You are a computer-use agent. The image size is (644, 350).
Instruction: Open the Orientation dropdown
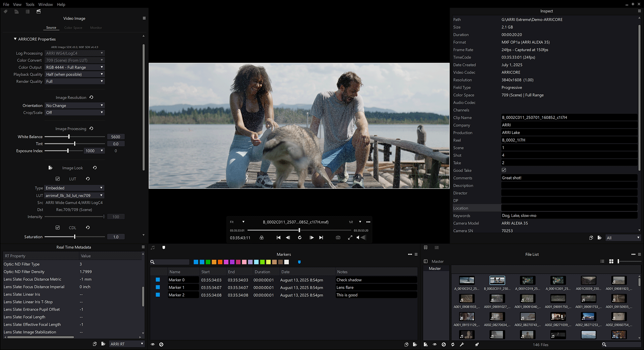(x=74, y=106)
